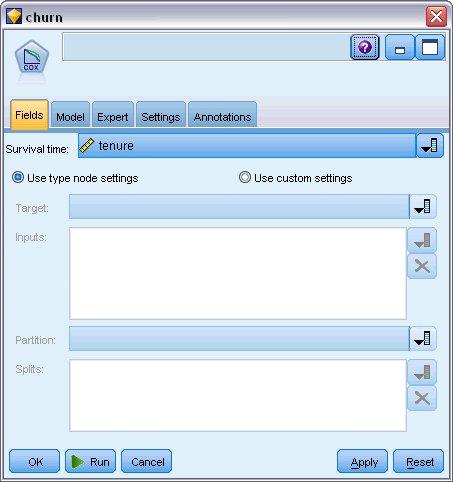Close the churn window
Viewport: 453px width, 482px height.
[436, 16]
